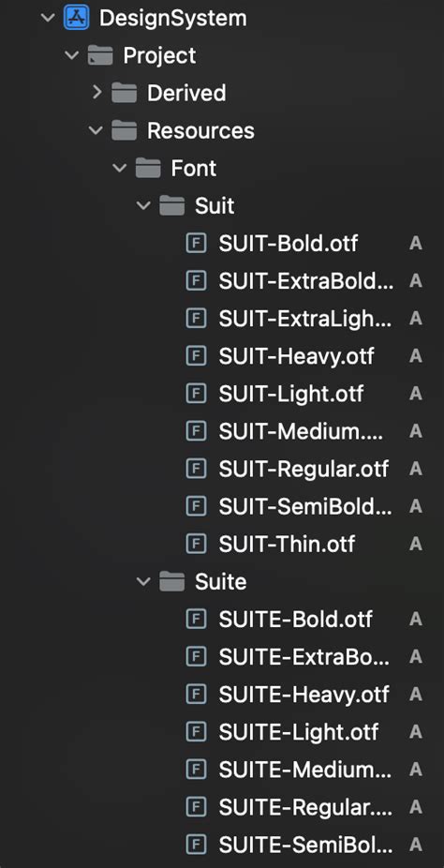Image resolution: width=444 pixels, height=868 pixels.
Task: Click the Resources folder icon
Action: [124, 130]
